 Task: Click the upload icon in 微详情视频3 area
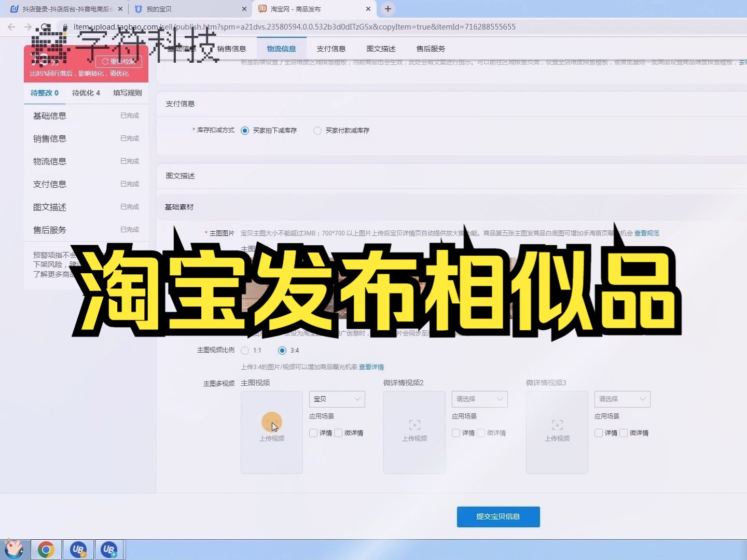pos(557,424)
